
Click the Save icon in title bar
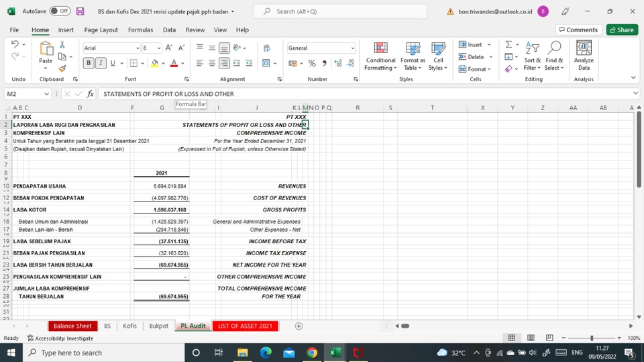click(80, 11)
